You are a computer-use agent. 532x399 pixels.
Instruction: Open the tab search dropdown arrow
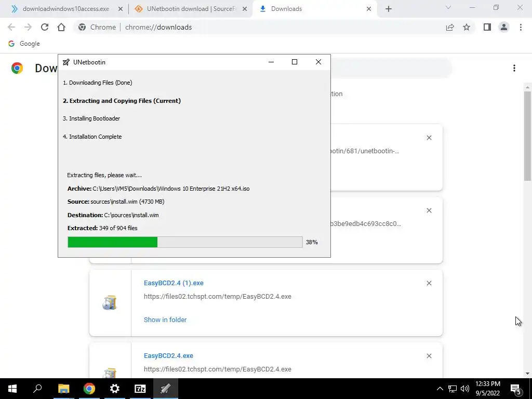[x=448, y=7]
